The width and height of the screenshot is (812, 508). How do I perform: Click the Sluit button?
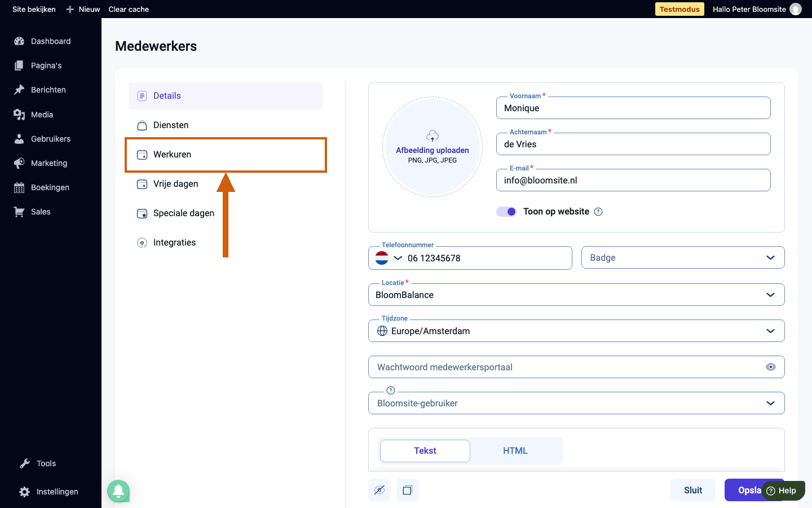693,490
